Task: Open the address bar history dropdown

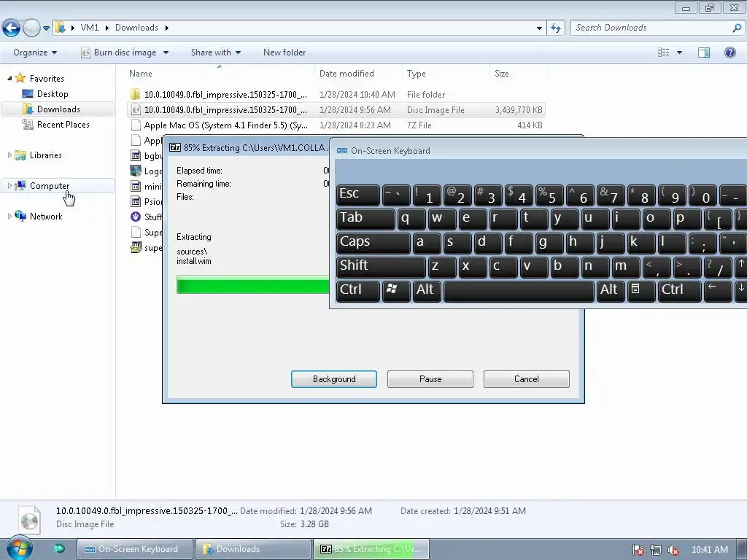Action: (539, 28)
